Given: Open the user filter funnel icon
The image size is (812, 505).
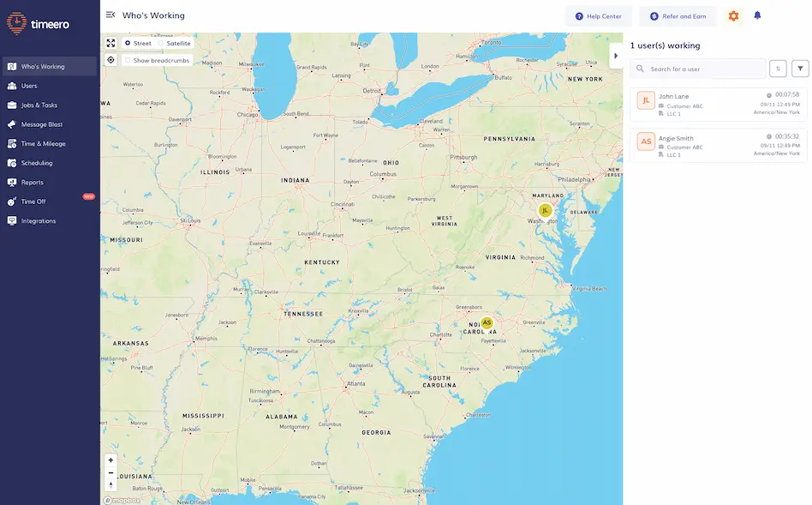Looking at the screenshot, I should [x=799, y=68].
